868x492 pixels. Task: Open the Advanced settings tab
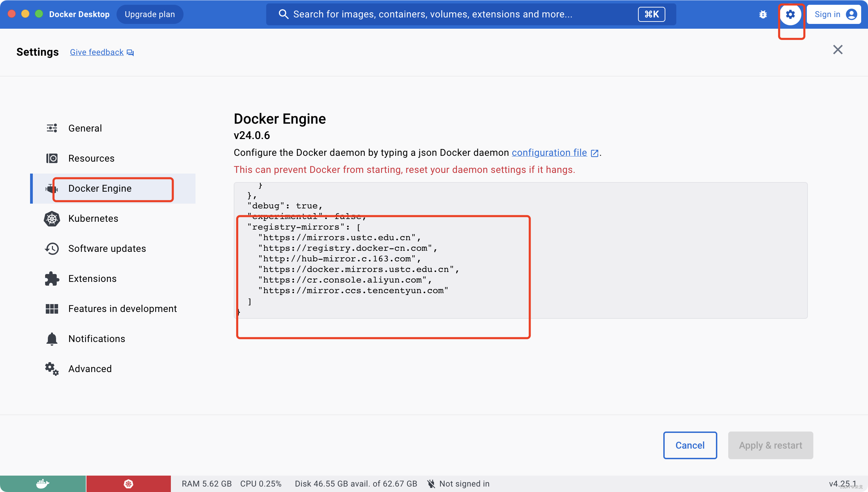click(x=113, y=369)
